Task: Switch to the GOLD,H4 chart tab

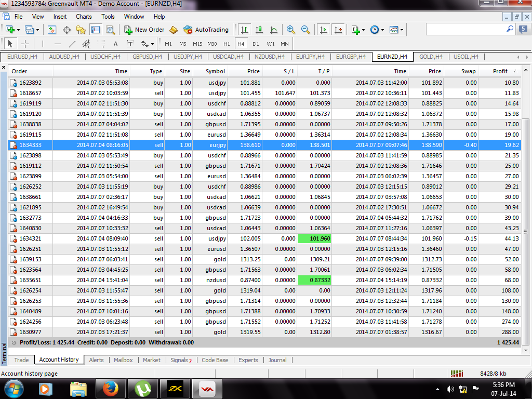Action: point(431,57)
